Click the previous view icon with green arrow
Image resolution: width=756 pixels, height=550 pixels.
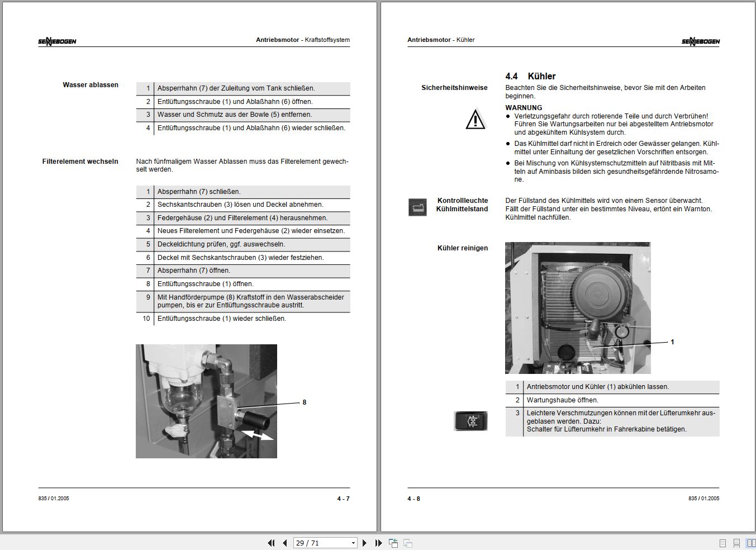click(x=393, y=542)
